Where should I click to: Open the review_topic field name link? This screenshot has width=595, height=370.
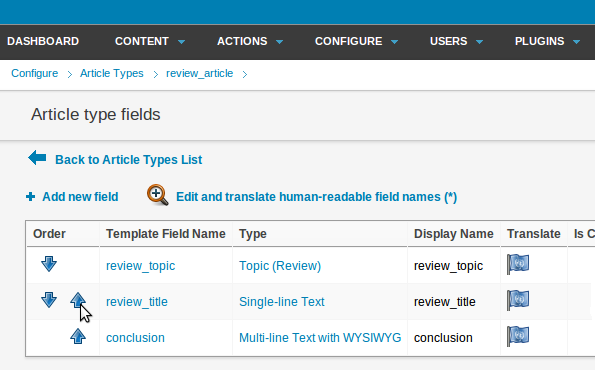[x=140, y=266]
